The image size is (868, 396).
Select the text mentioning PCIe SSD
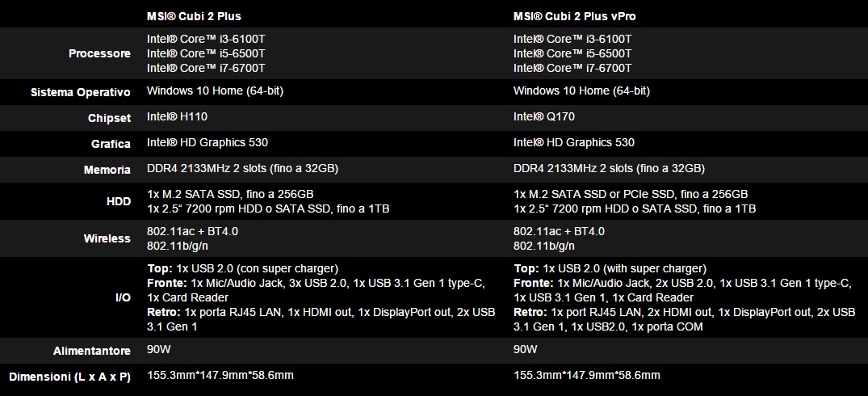click(631, 194)
